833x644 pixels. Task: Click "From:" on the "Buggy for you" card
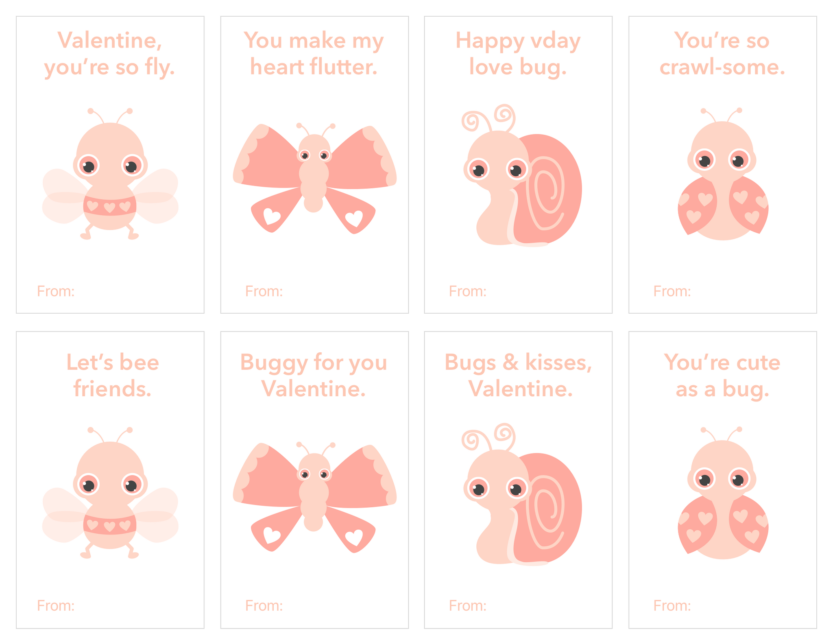[x=264, y=606]
